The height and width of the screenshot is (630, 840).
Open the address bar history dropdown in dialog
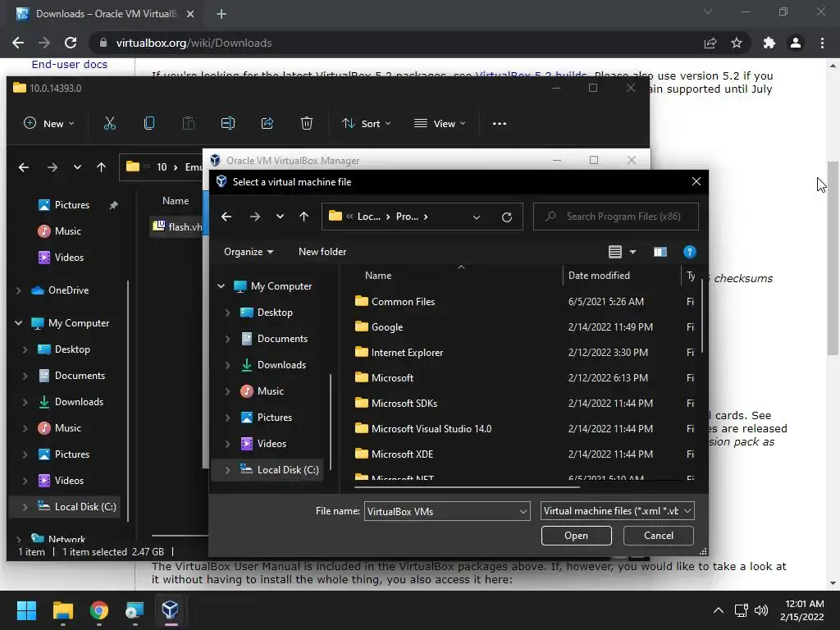tap(477, 217)
